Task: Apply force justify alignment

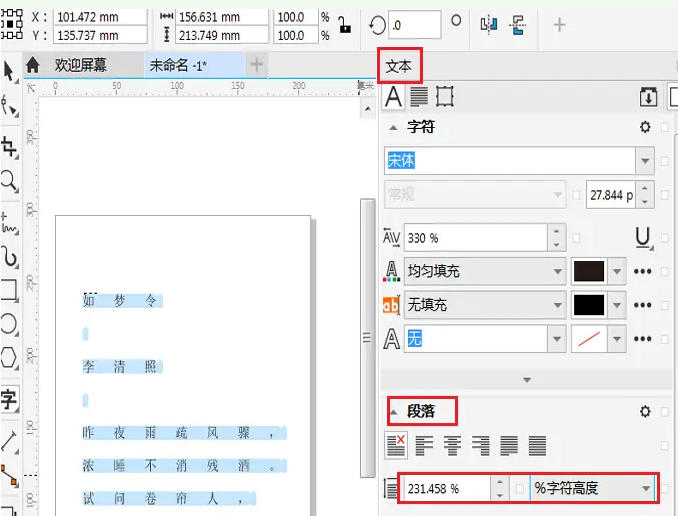Action: (537, 446)
